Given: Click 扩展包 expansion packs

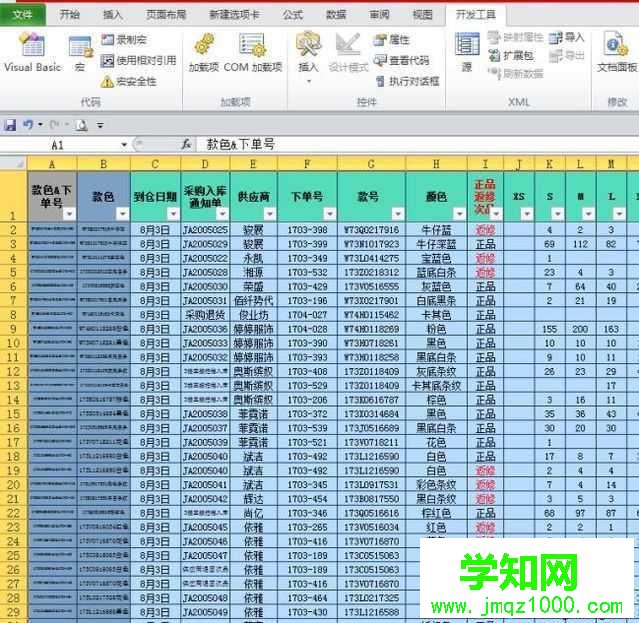Looking at the screenshot, I should coord(511,55).
